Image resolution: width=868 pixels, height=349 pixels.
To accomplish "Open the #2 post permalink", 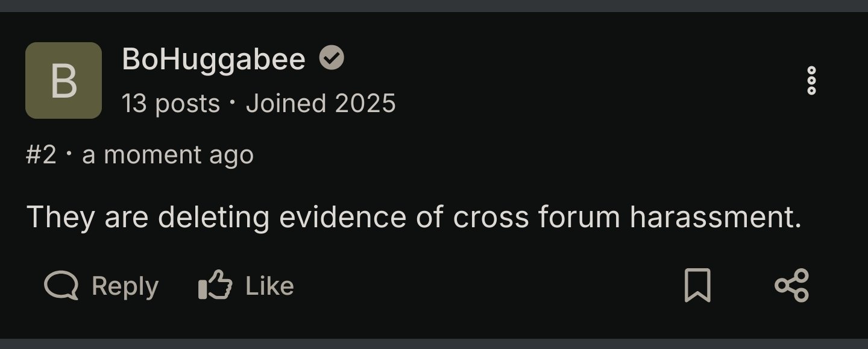I will click(41, 155).
